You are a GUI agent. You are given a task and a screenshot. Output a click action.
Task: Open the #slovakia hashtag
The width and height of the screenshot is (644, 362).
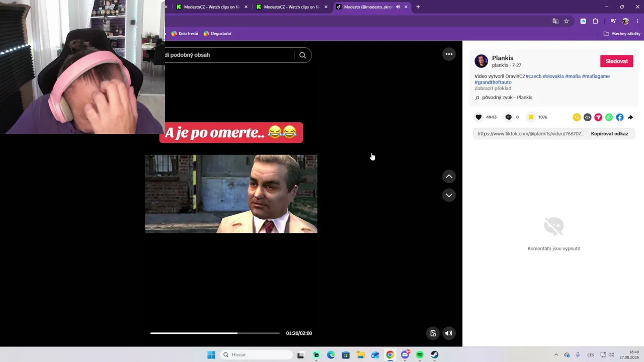553,76
